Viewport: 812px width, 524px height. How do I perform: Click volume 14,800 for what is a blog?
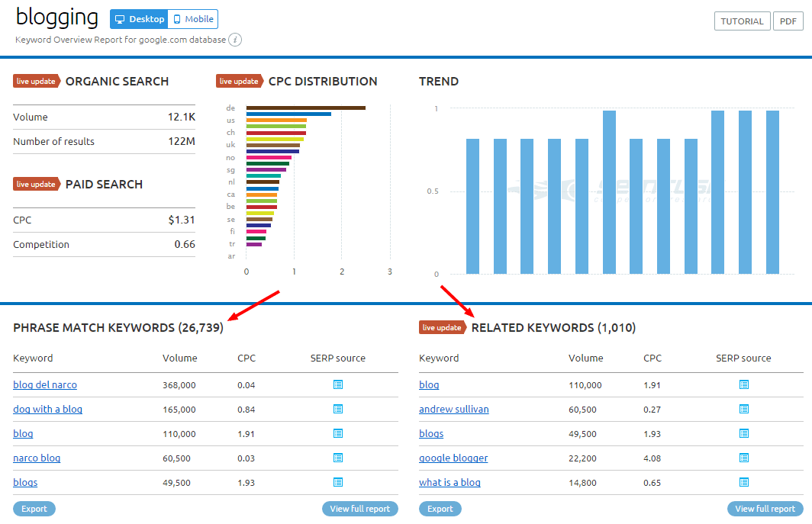click(x=582, y=483)
